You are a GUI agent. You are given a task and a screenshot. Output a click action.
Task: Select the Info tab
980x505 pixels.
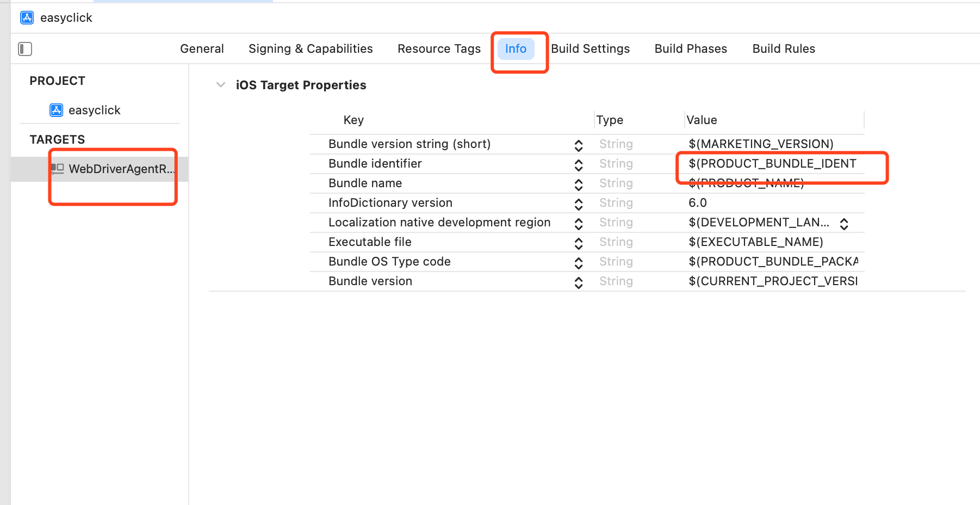516,49
